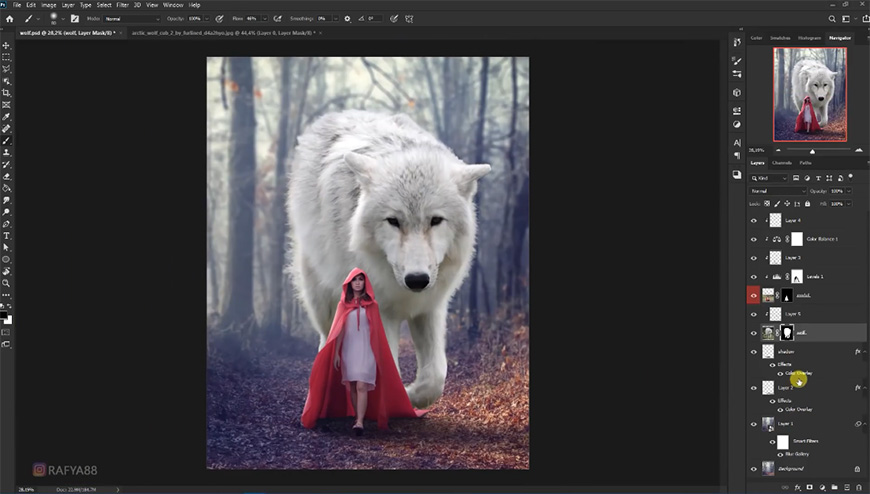Switch to the Channels tab
The width and height of the screenshot is (870, 494).
(782, 163)
